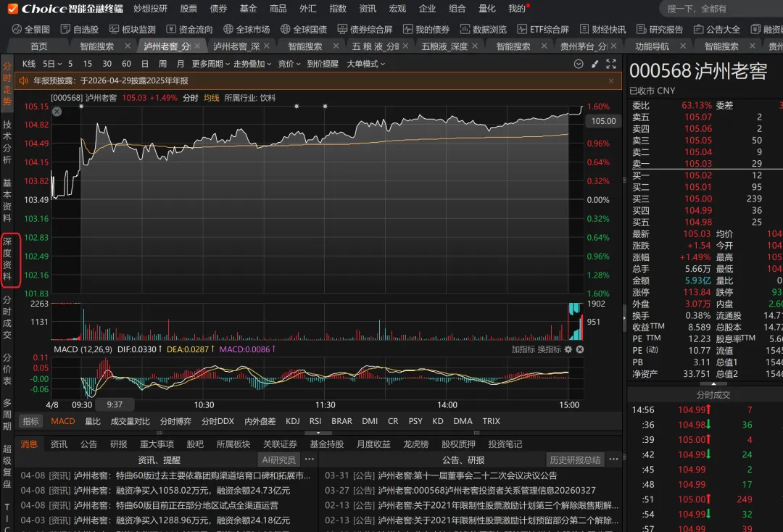Open the 自选股 watchlist
Image resolution: width=783 pixels, height=532 pixels.
[80, 30]
